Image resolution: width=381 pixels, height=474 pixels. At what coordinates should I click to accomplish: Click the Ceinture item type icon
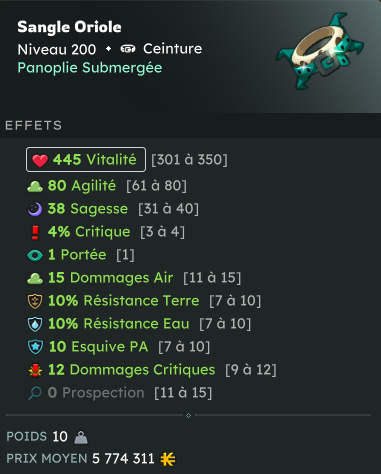point(128,49)
